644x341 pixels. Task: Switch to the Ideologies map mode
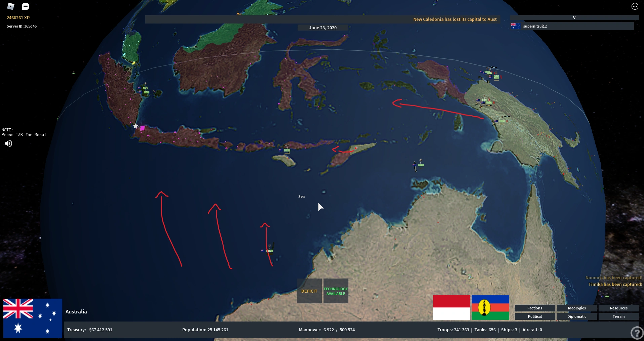[x=577, y=308]
